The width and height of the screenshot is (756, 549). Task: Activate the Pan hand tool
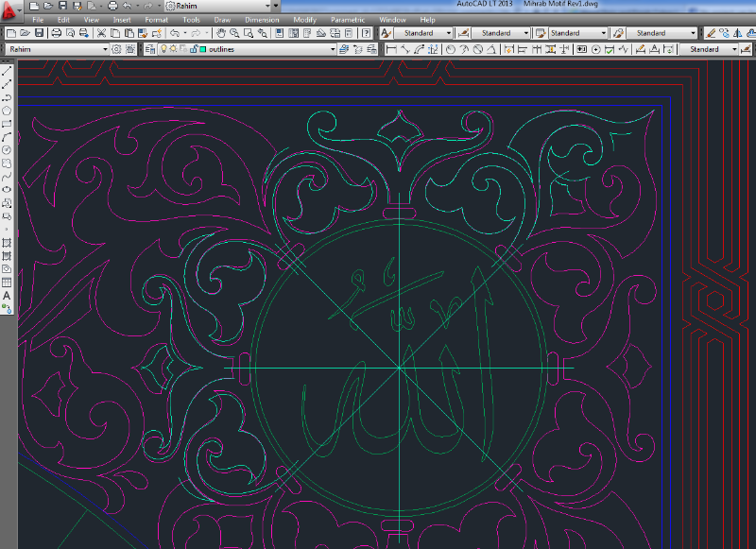pos(221,33)
